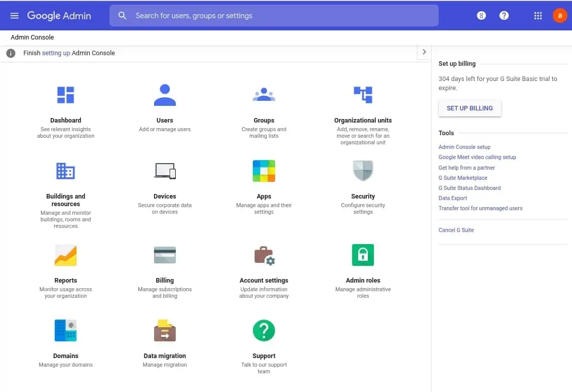Open Admin Console setup link
The height and width of the screenshot is (392, 572).
click(x=465, y=147)
